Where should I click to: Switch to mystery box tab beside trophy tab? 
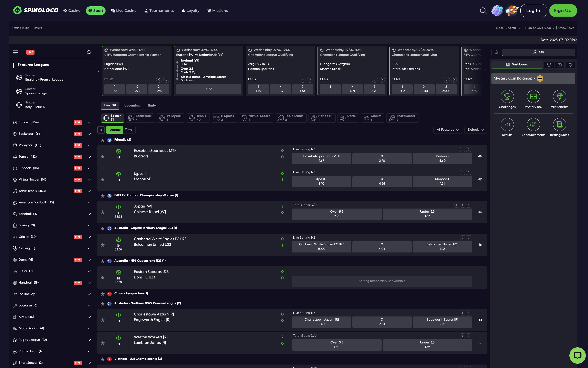click(x=560, y=65)
